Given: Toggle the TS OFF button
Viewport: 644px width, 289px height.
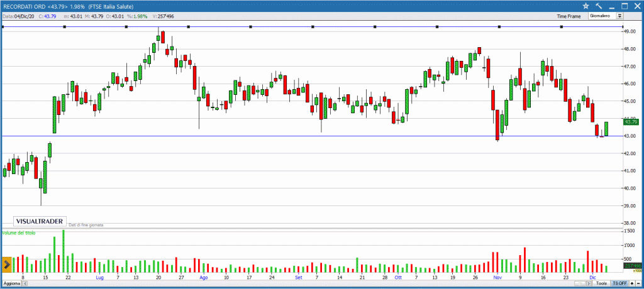Looking at the screenshot, I should point(619,283).
